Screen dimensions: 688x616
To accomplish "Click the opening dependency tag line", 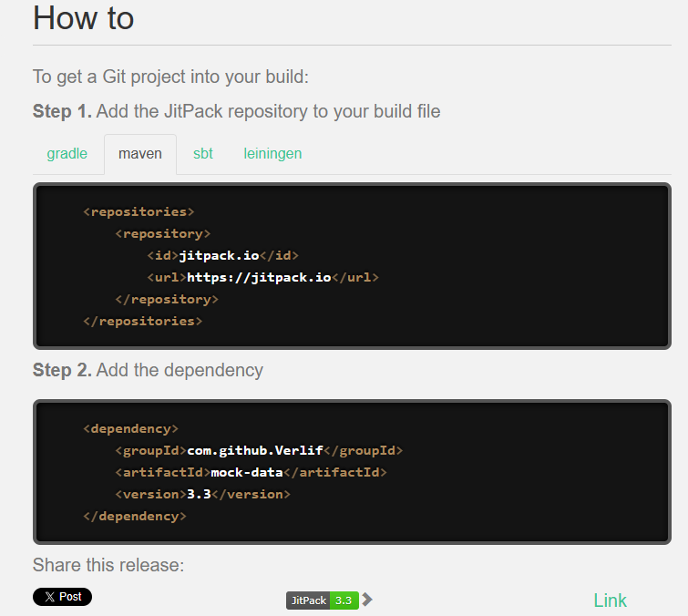I will pos(130,428).
